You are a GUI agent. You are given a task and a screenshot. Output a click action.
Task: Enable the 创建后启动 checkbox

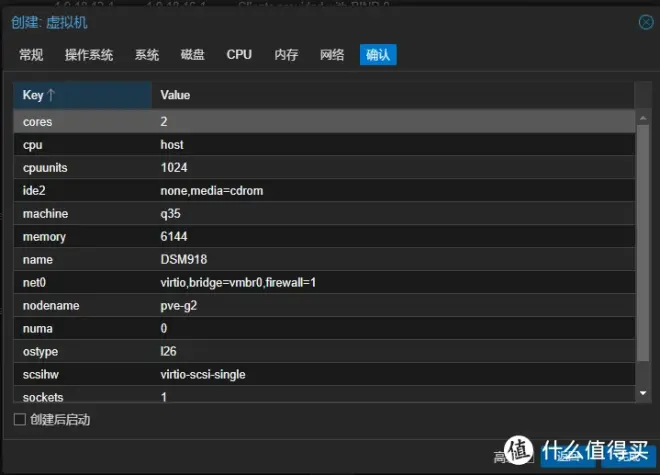pyautogui.click(x=20, y=419)
